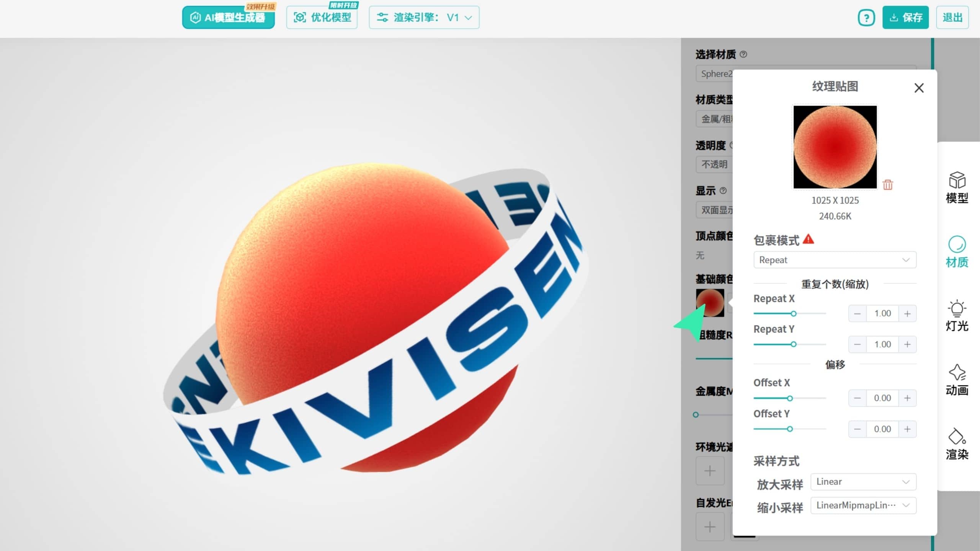Screen dimensions: 980x551
Task: Click the Repeat Y slider handle
Action: pyautogui.click(x=794, y=344)
